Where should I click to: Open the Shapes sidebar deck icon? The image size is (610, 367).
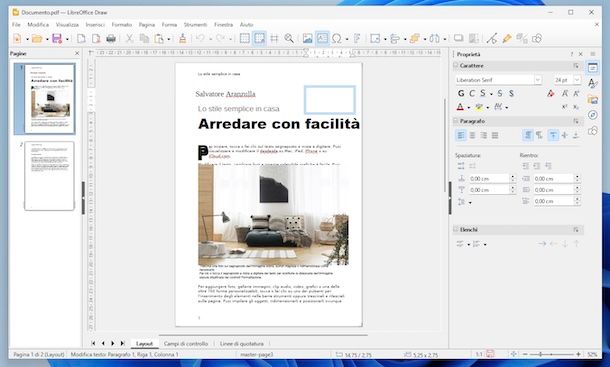point(592,130)
